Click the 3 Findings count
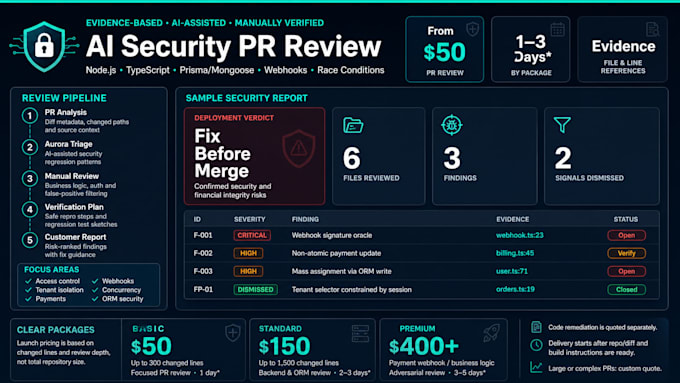This screenshot has width=680, height=383. click(x=452, y=158)
